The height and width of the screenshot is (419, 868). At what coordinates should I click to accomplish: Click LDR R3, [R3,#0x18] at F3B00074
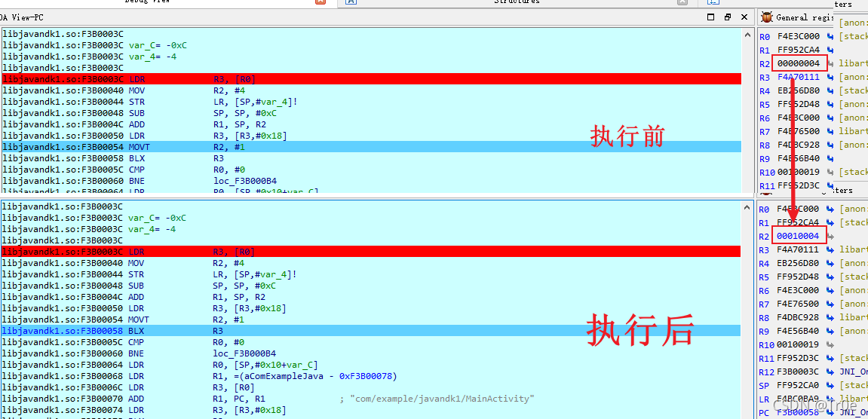point(371,410)
